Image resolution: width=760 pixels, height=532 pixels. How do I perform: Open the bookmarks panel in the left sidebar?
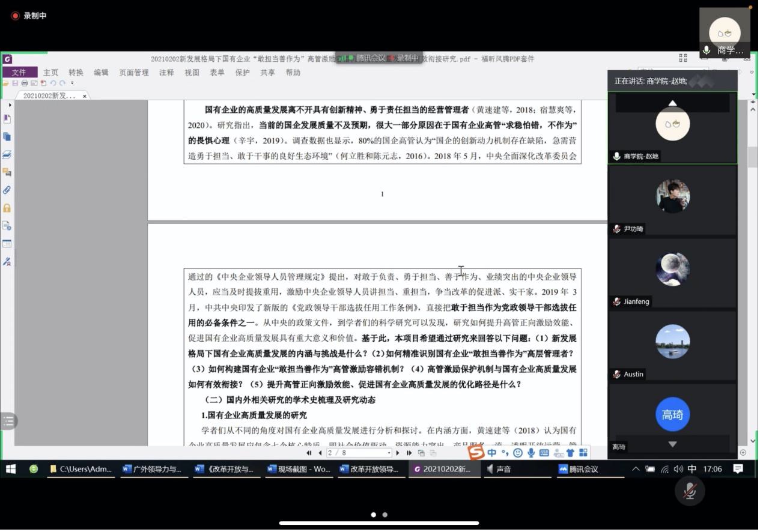coord(7,119)
